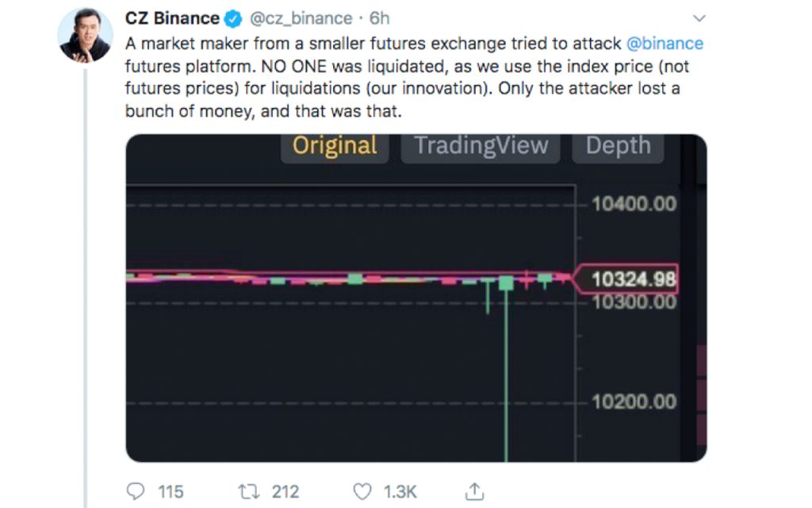Switch to the TradingView chart tab

pos(481,146)
